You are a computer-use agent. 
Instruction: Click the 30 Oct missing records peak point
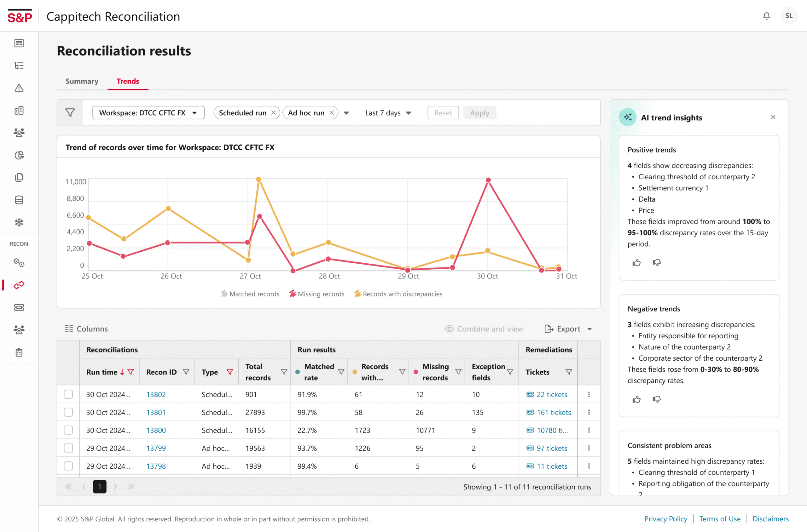[488, 180]
